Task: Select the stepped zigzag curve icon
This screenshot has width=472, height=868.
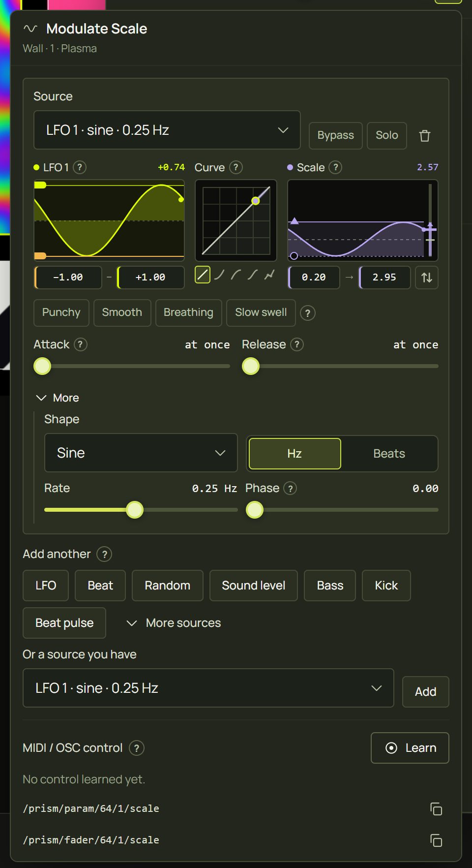Action: tap(269, 275)
